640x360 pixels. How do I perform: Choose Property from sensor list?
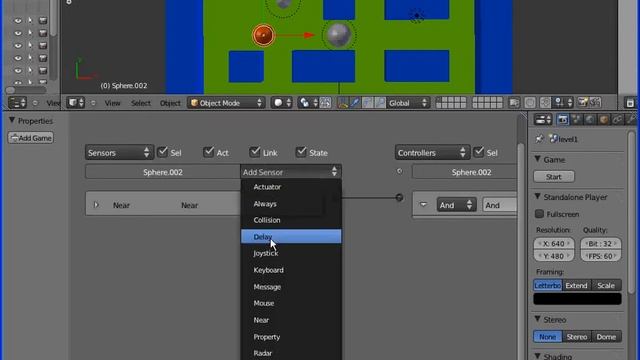[291, 337]
